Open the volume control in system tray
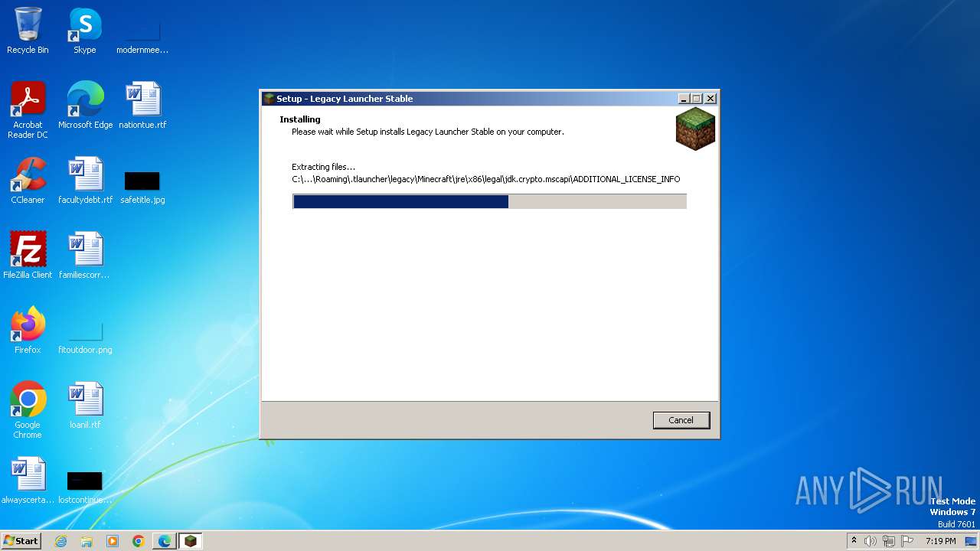Image resolution: width=980 pixels, height=551 pixels. pyautogui.click(x=871, y=541)
